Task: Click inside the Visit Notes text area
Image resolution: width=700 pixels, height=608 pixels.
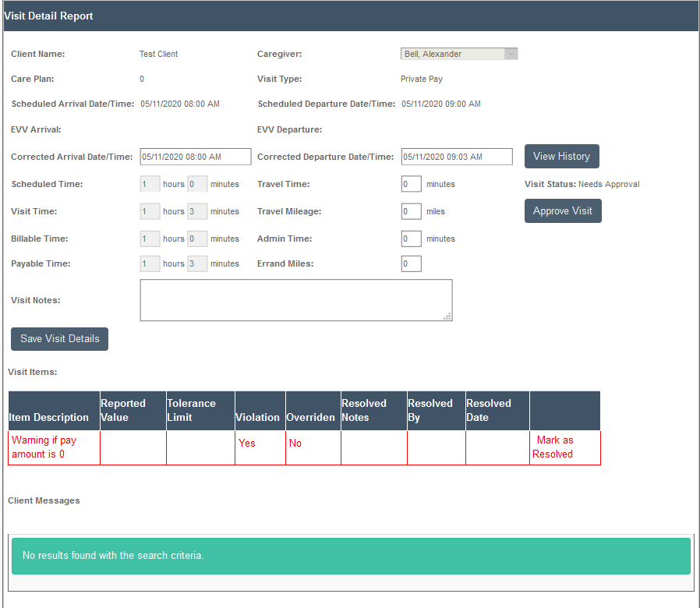Action: [296, 300]
